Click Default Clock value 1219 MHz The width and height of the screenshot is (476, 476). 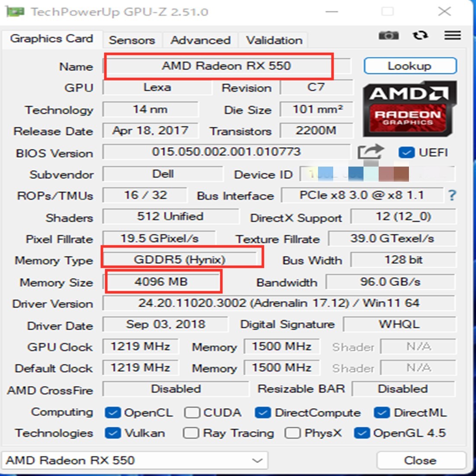click(x=141, y=368)
